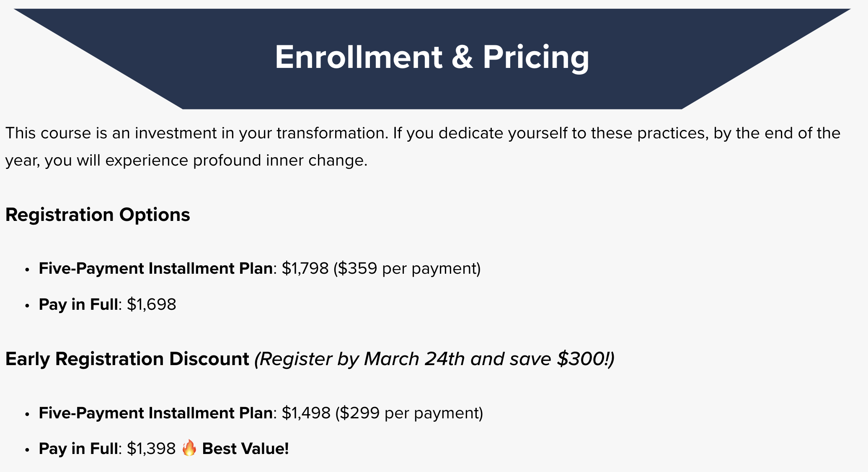Click the $1,398 early Pay in Full price
The image size is (868, 472).
[x=151, y=449]
